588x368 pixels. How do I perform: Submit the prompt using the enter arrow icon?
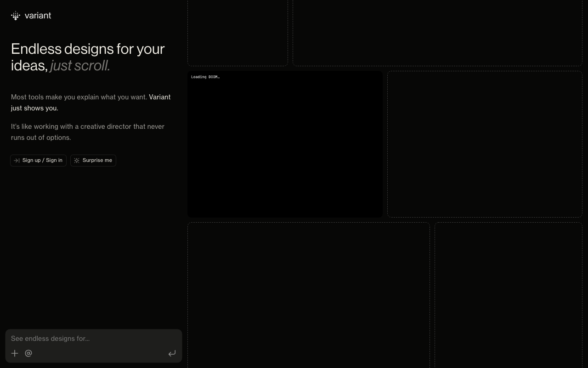pos(172,353)
